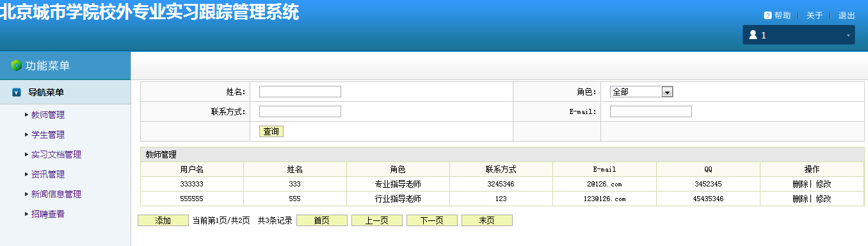868x246 pixels.
Task: Click 退出 to log out
Action: pos(847,15)
